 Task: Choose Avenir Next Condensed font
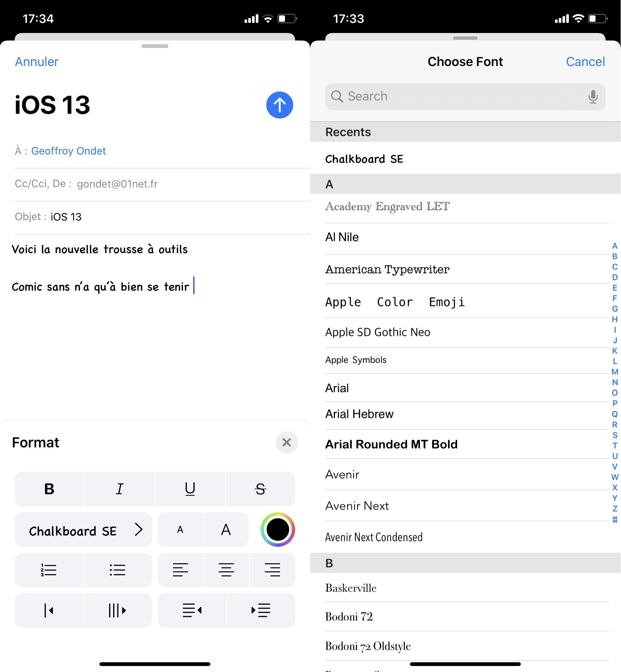tap(465, 537)
